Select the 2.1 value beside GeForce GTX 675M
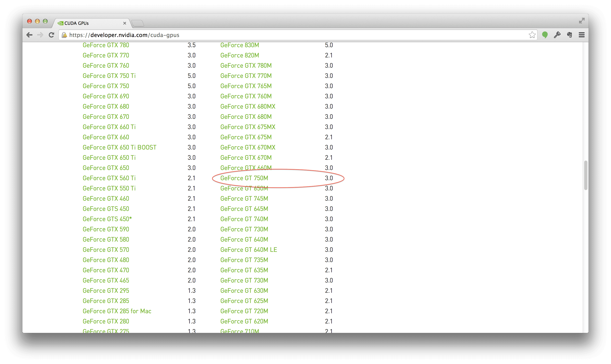 pos(329,137)
